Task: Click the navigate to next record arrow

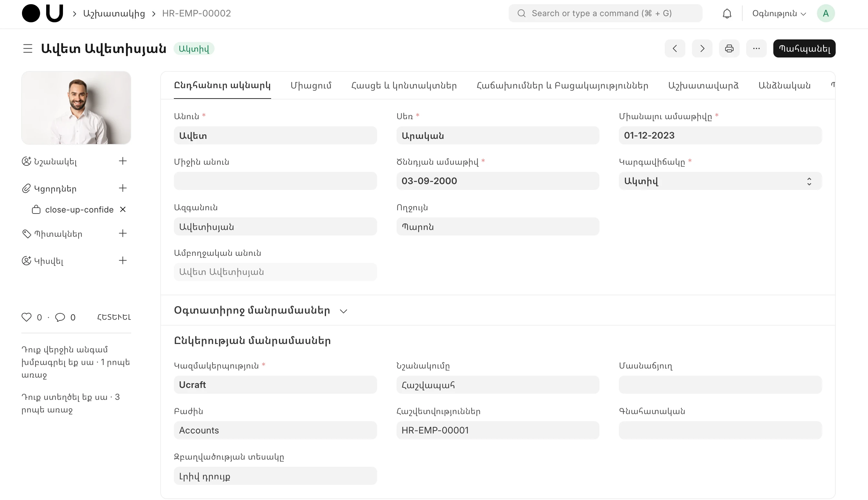Action: [702, 49]
